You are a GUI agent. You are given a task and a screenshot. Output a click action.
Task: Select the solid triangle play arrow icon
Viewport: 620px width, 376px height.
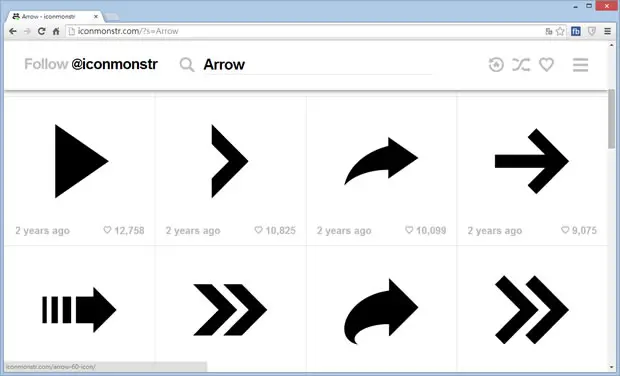81,161
